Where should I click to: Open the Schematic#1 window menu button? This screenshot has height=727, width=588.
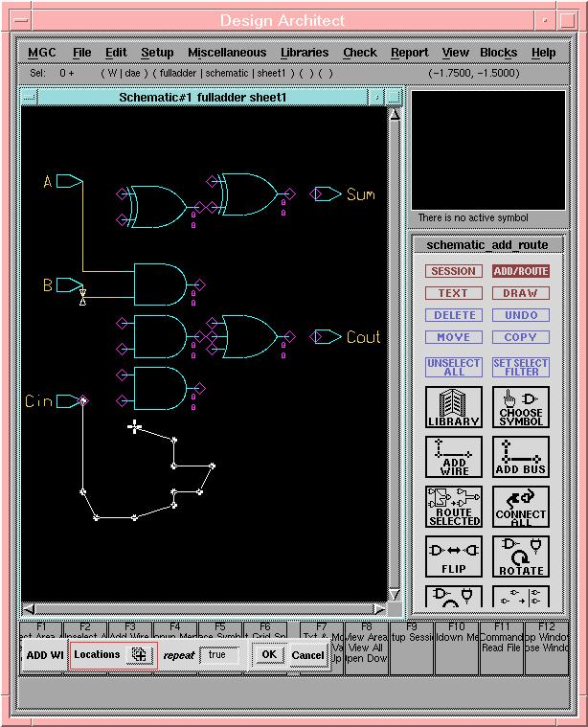coord(29,97)
